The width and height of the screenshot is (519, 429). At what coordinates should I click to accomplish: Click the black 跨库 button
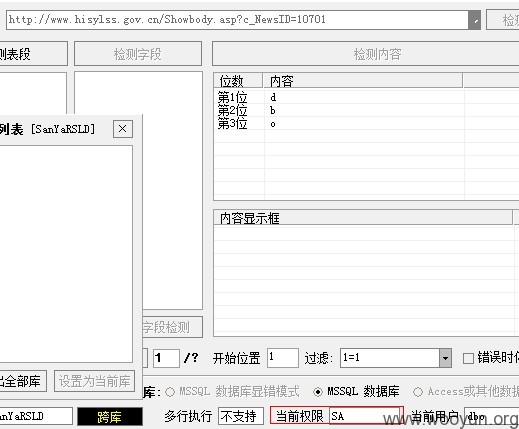click(x=110, y=417)
